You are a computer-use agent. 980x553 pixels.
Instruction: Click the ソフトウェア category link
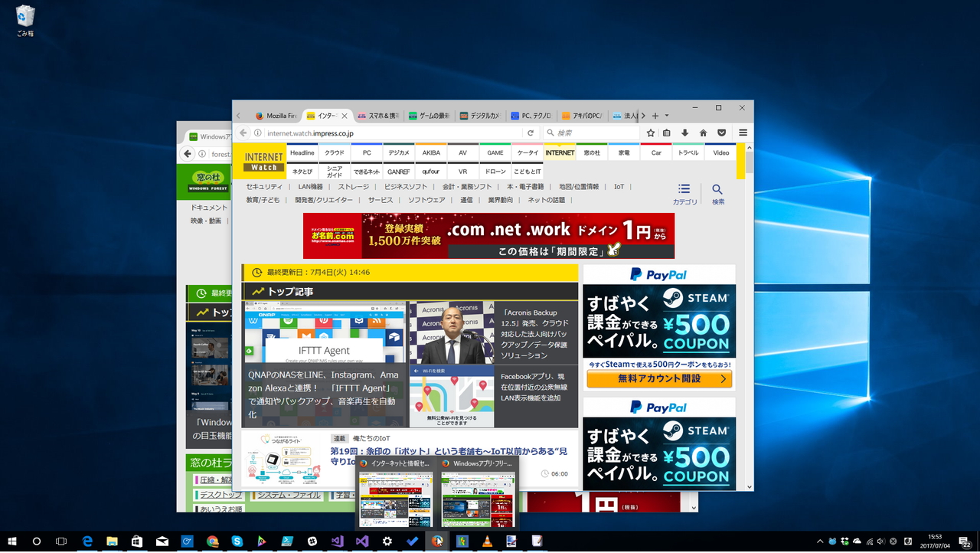[x=426, y=200]
